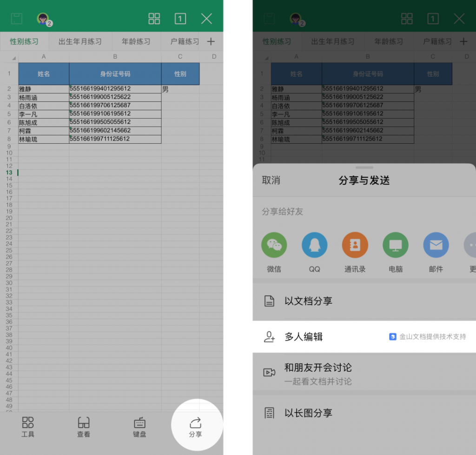
Task: Open the four-square window switcher on the left screen
Action: [x=154, y=19]
